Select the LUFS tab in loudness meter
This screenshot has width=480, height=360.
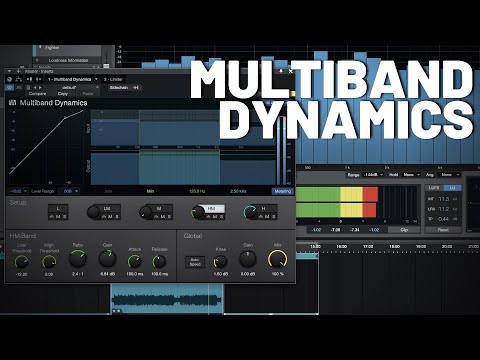pyautogui.click(x=434, y=188)
